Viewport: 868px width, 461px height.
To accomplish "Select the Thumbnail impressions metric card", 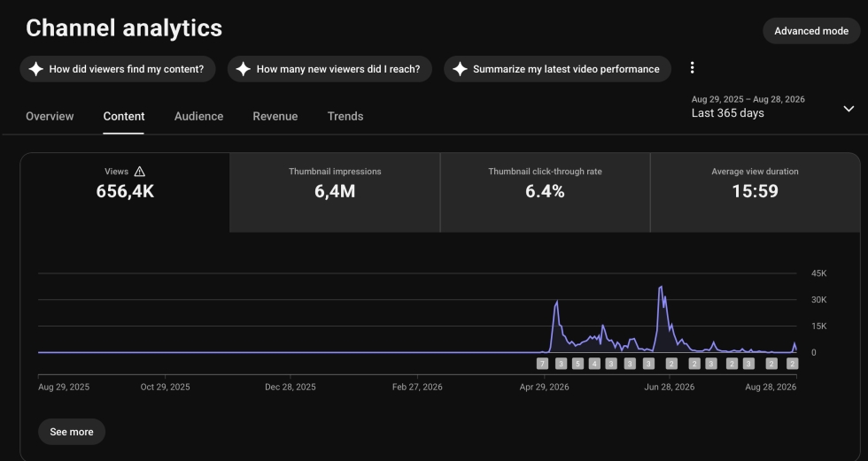I will point(335,192).
